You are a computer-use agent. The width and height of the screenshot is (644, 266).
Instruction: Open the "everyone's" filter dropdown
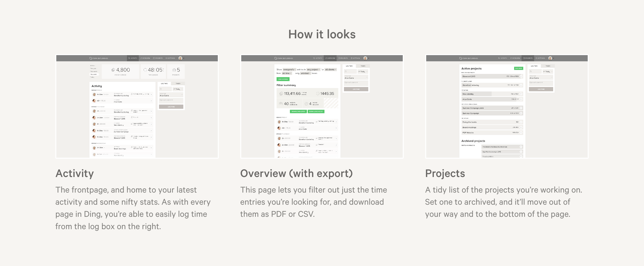click(x=289, y=69)
